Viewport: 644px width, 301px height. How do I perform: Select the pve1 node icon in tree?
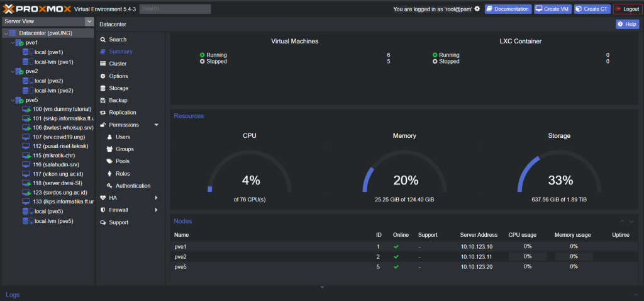tap(19, 43)
